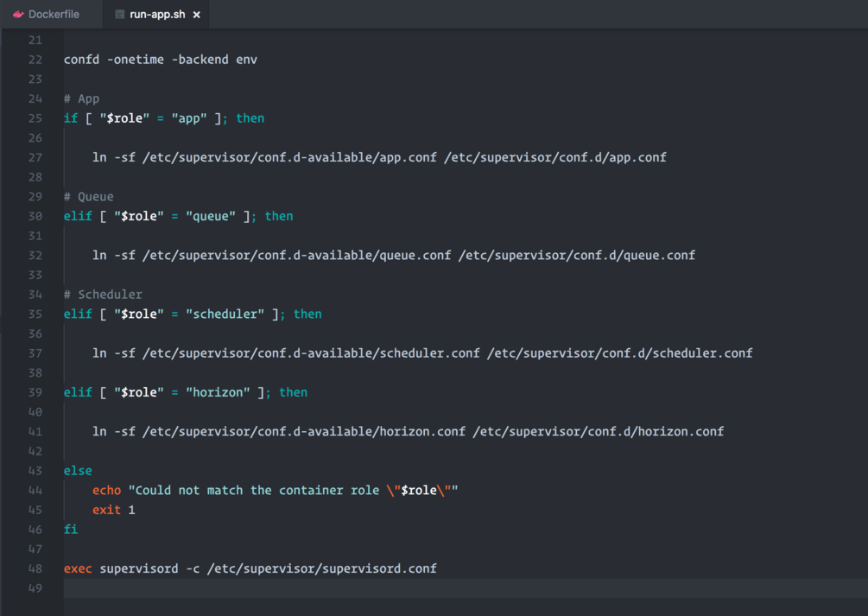Click the empty line 49 at the end
Screen dimensions: 868x616
(345, 588)
